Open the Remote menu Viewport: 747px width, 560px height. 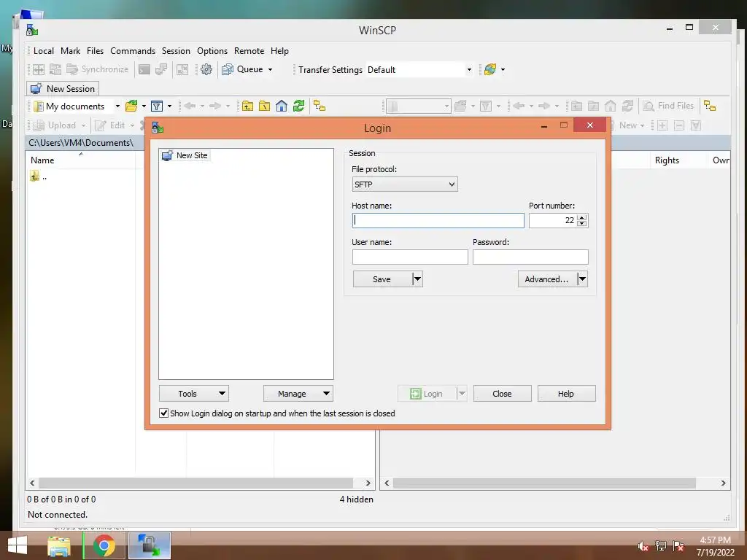click(x=249, y=51)
